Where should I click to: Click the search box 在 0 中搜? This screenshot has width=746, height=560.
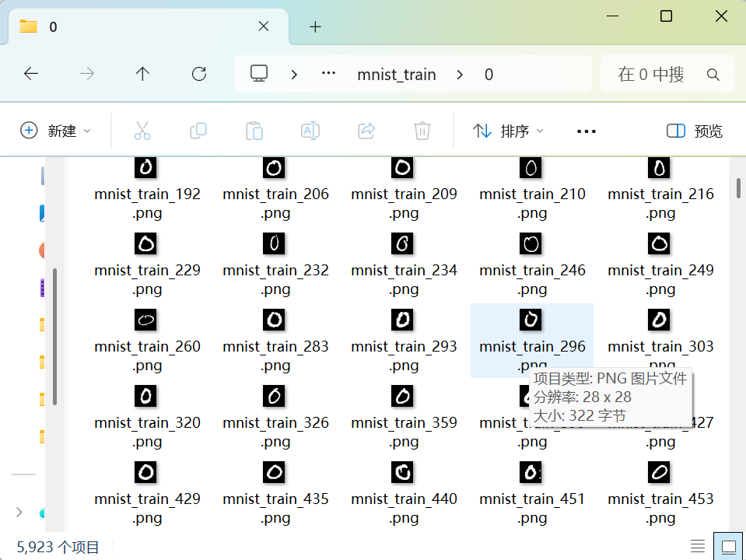[653, 75]
